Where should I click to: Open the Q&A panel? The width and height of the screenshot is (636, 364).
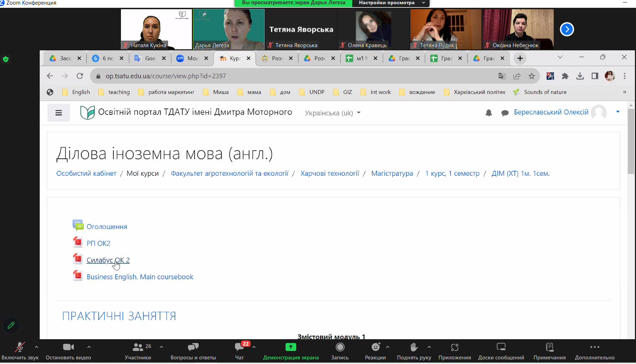(x=193, y=347)
